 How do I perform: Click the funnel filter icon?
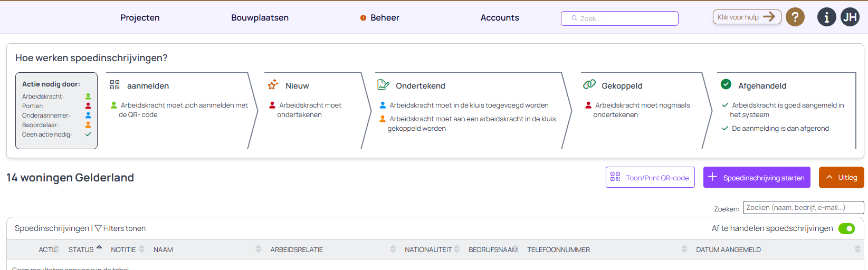[x=98, y=228]
